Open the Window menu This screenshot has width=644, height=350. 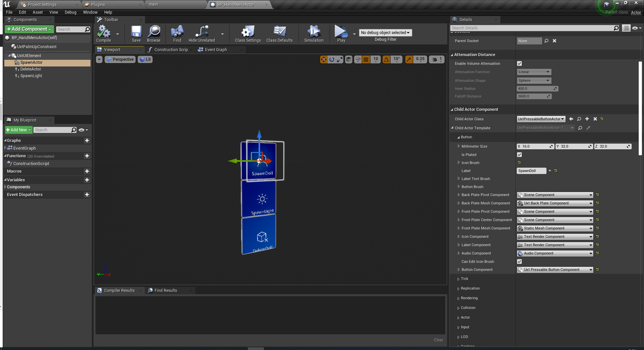[x=90, y=12]
